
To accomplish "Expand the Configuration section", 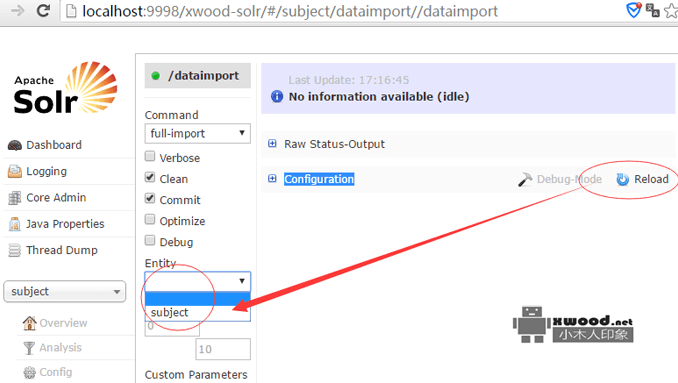I will 272,179.
